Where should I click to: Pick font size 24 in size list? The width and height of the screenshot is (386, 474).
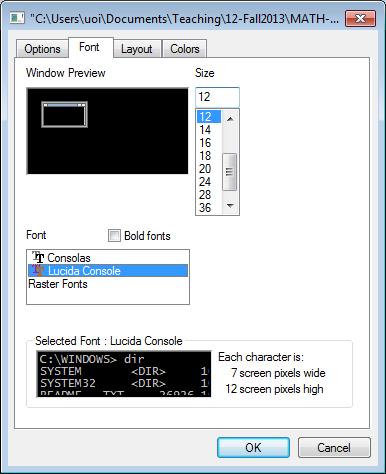pyautogui.click(x=209, y=182)
